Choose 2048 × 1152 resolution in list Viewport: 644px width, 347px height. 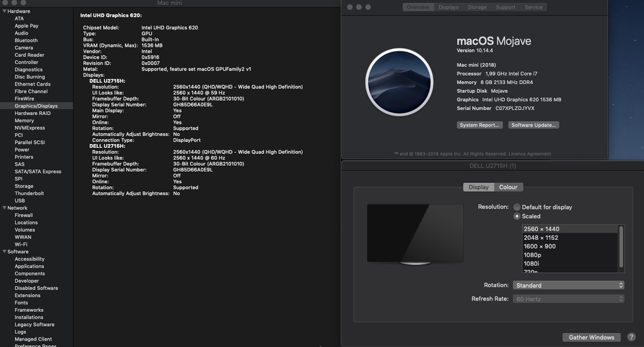click(x=541, y=238)
